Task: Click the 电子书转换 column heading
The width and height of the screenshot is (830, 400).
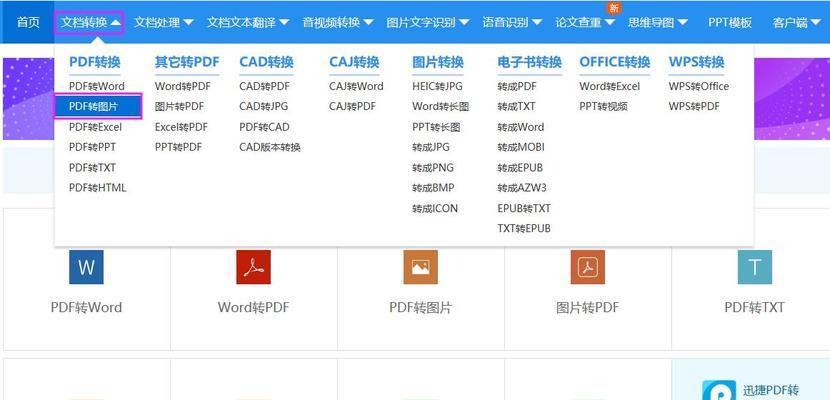Action: coord(529,62)
